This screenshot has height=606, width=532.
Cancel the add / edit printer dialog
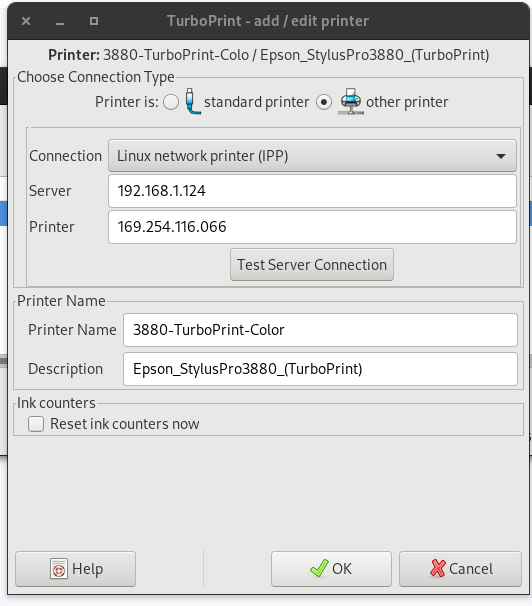460,569
